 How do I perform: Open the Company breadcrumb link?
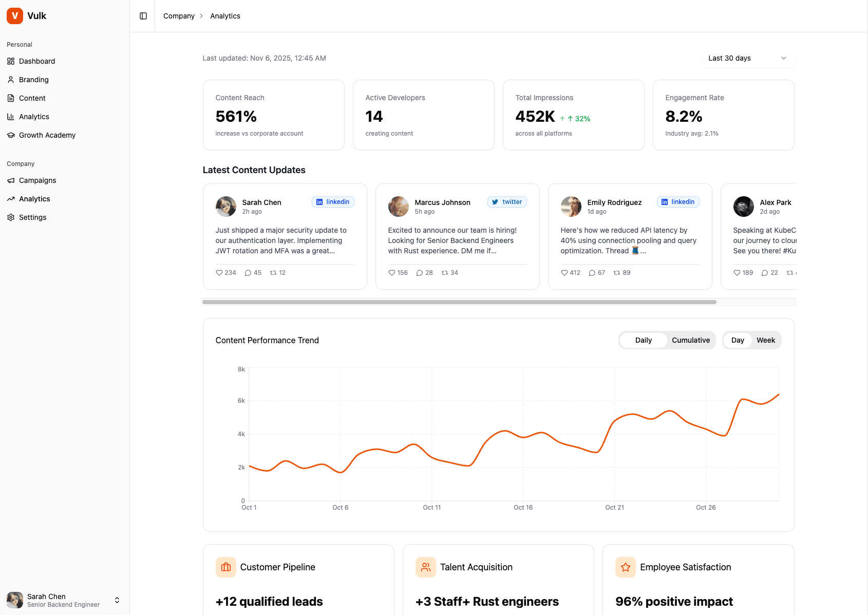click(x=179, y=16)
